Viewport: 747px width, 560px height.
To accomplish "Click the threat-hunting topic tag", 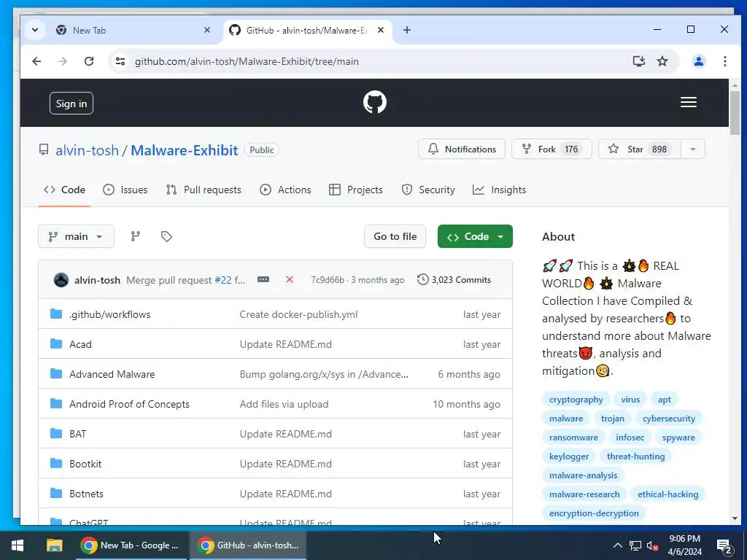I will [x=635, y=456].
